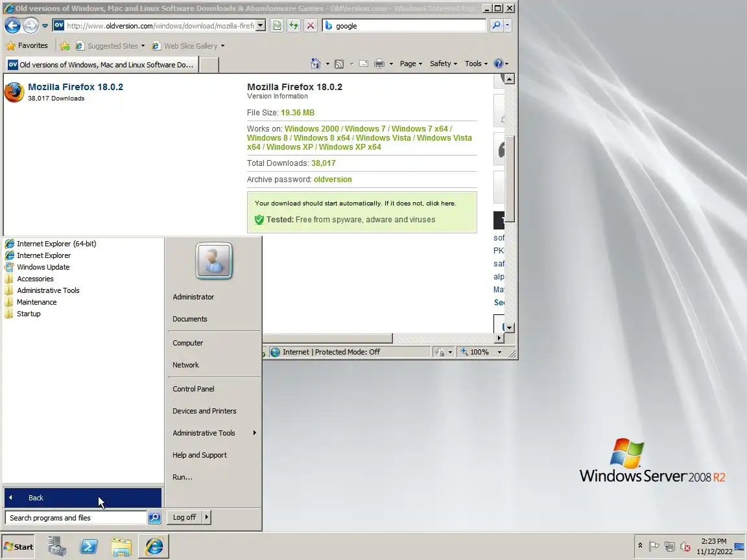Screen dimensions: 747x560
Task: Go back with the browser Back arrow
Action: tap(13, 26)
